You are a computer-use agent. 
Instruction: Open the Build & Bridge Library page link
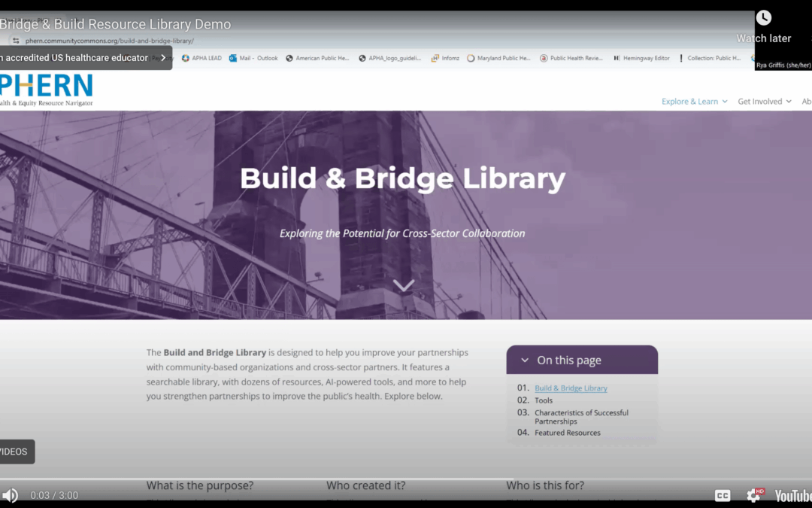coord(570,388)
